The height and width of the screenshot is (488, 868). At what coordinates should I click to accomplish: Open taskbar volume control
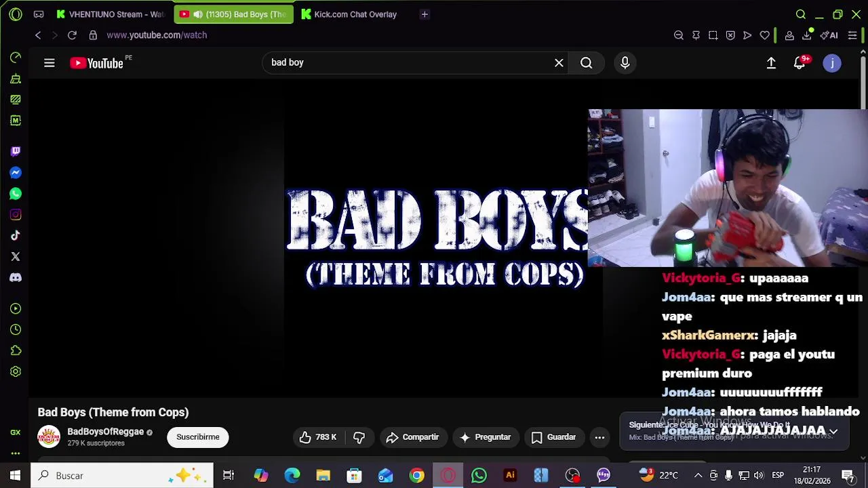(x=759, y=476)
